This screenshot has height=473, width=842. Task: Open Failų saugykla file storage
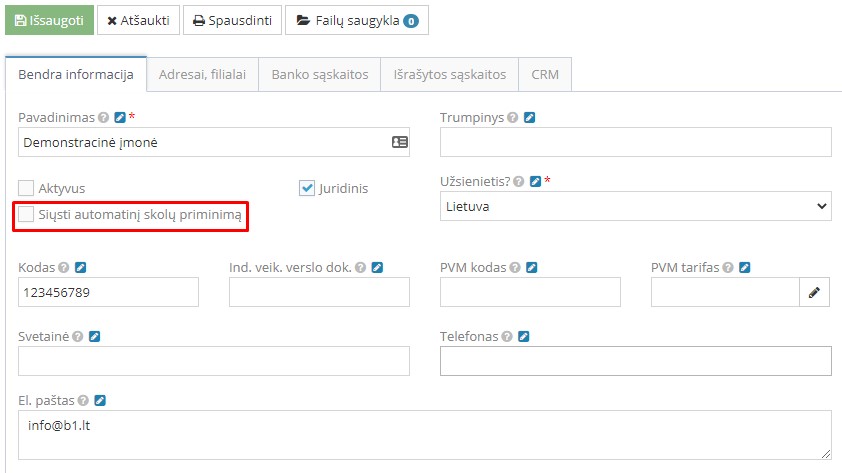click(x=357, y=20)
